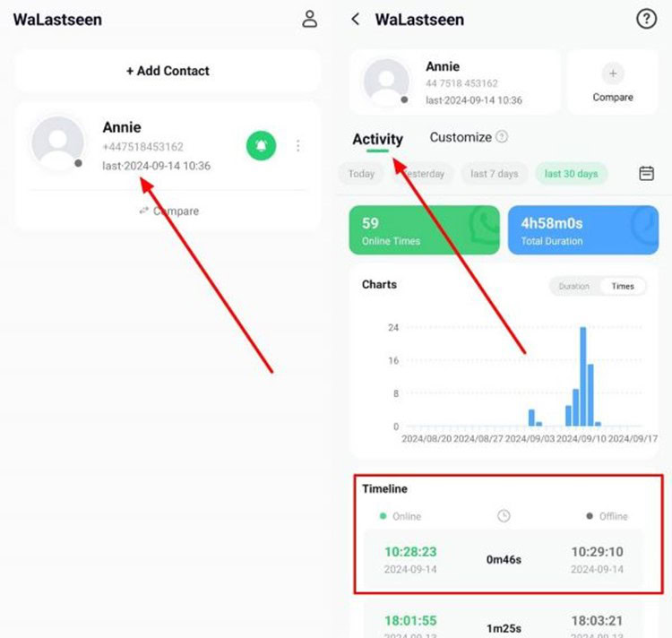Image resolution: width=672 pixels, height=638 pixels.
Task: Switch to the Activity tab
Action: [377, 139]
